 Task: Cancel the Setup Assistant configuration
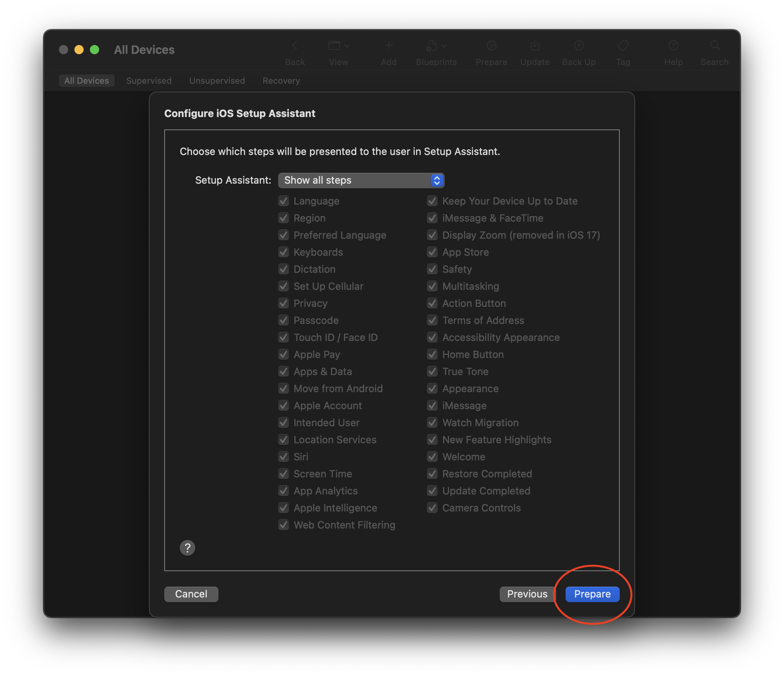191,594
